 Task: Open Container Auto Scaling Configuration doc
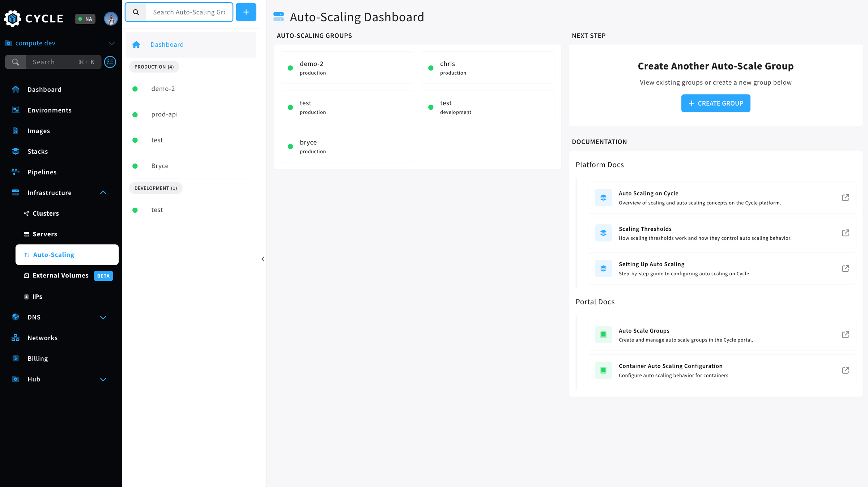(x=722, y=370)
